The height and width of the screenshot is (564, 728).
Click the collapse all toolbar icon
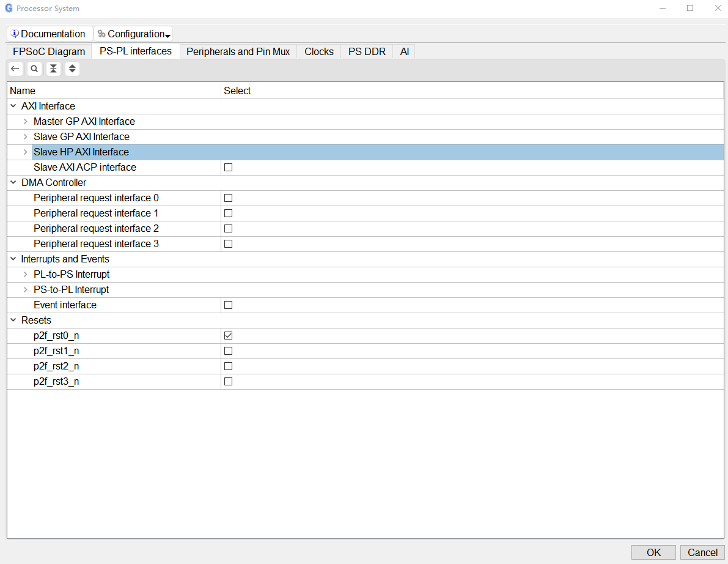pos(53,69)
